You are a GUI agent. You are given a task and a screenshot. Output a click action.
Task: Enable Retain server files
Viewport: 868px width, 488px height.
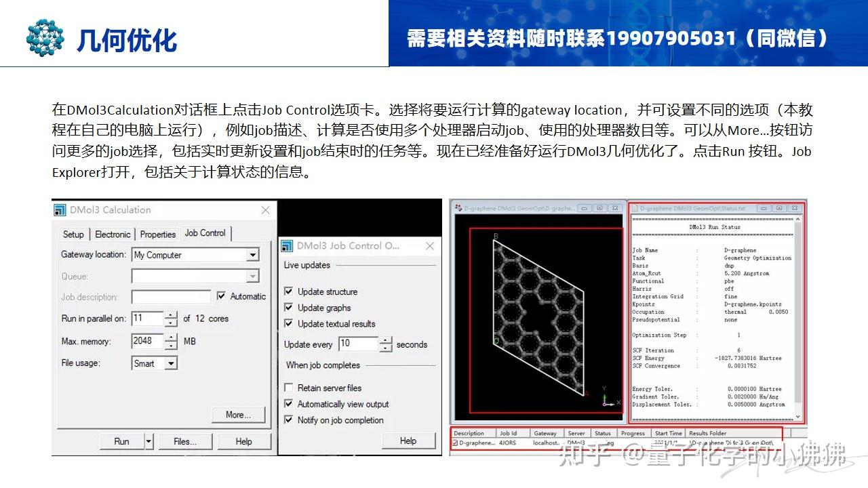(x=288, y=387)
